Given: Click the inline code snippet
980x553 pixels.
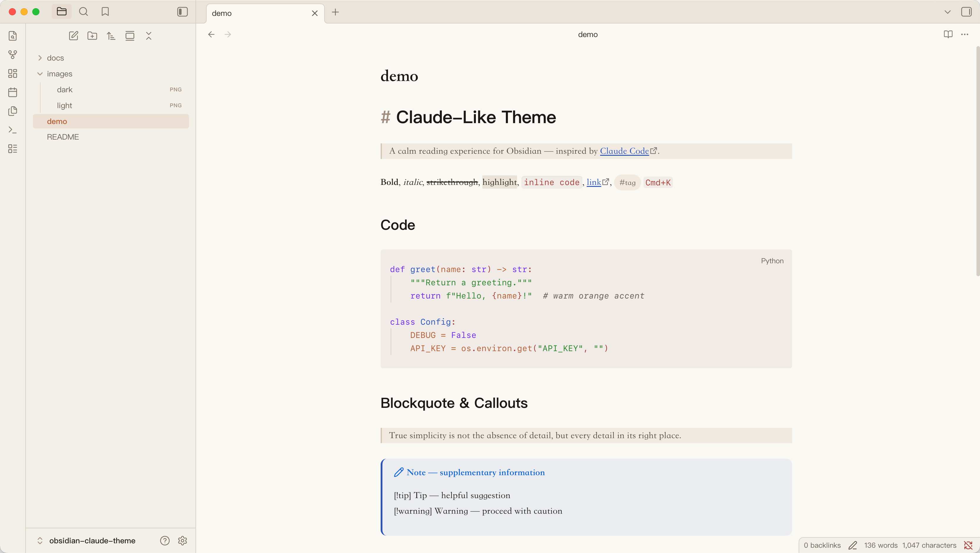Looking at the screenshot, I should (x=552, y=182).
